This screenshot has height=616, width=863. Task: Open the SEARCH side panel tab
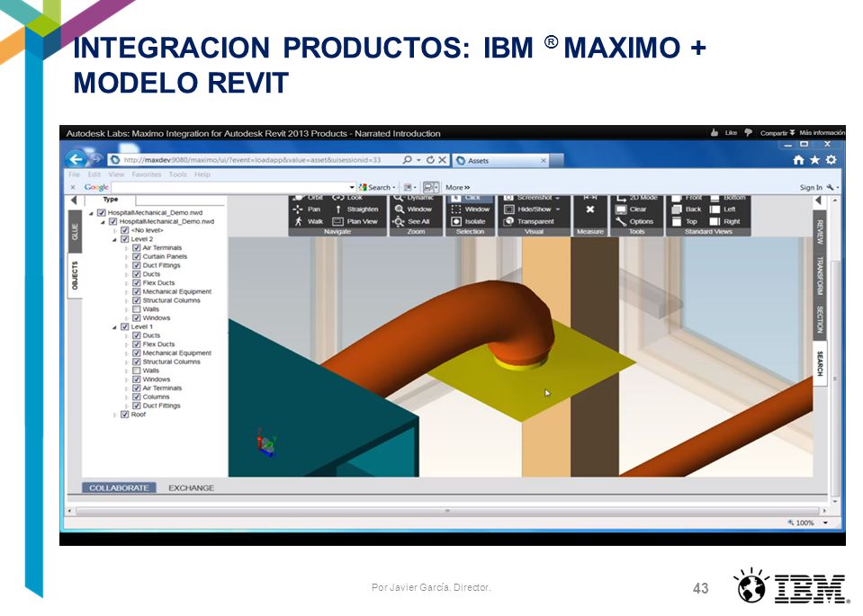820,363
